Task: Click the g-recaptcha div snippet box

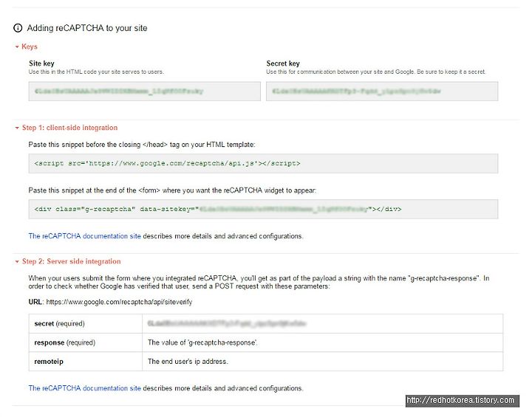Action: 263,209
